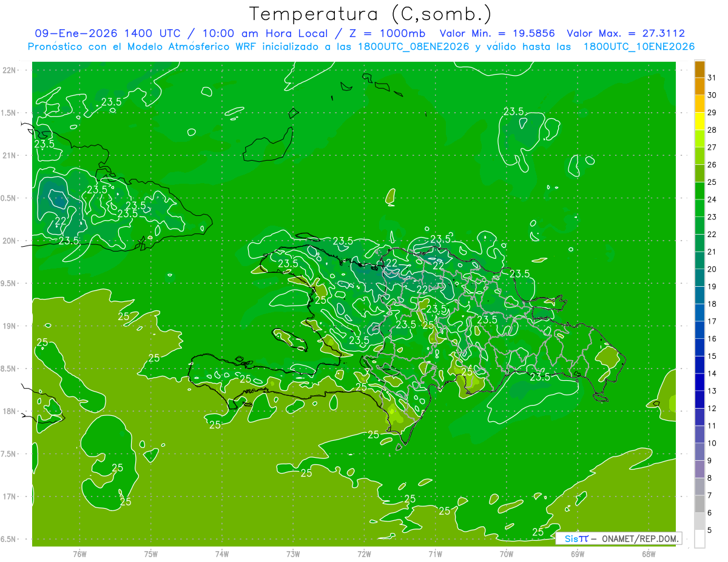Click the teal legend swatch between 19 and 20
The image size is (728, 562).
click(x=699, y=278)
